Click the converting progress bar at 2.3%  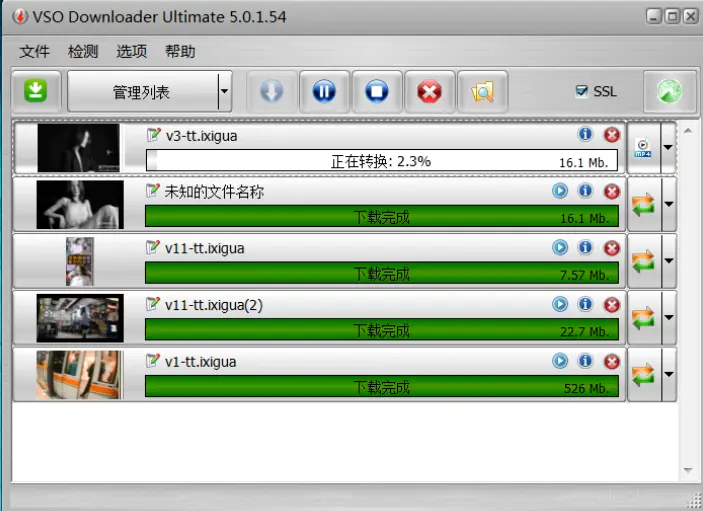coord(382,160)
